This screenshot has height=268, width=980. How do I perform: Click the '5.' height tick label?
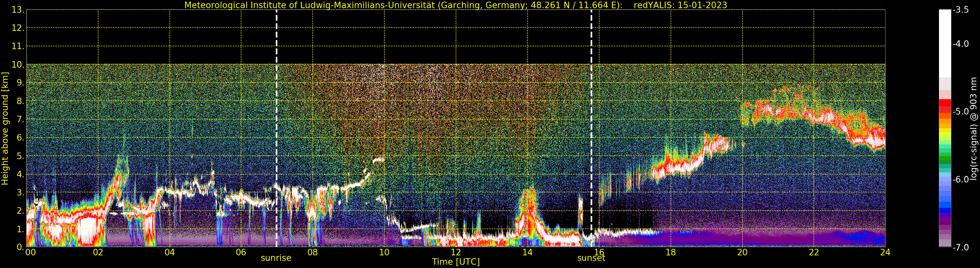click(20, 156)
